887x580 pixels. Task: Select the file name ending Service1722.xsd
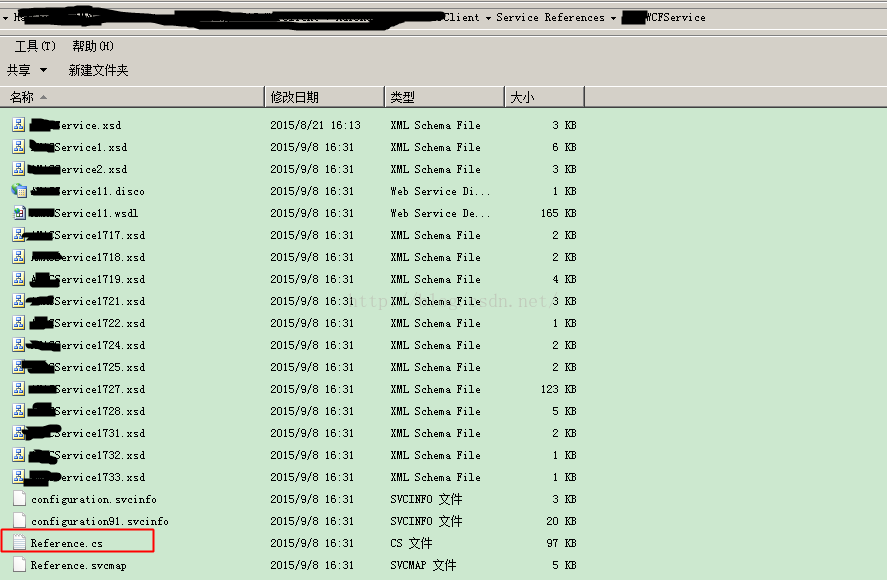(87, 323)
